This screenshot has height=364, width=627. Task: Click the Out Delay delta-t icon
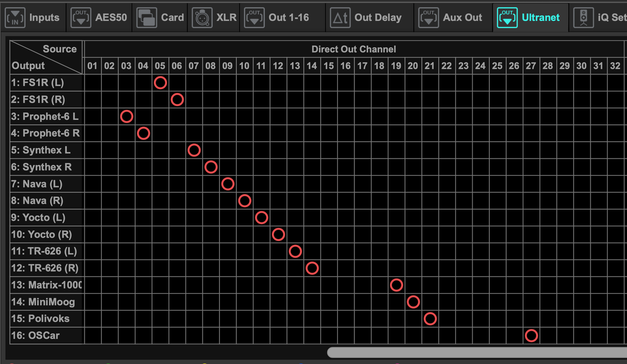340,18
